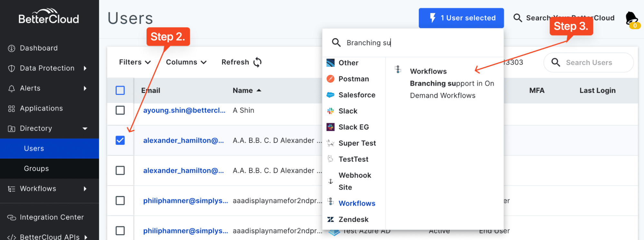Click the Webhook Site anchor icon
The image size is (644, 240).
click(331, 181)
